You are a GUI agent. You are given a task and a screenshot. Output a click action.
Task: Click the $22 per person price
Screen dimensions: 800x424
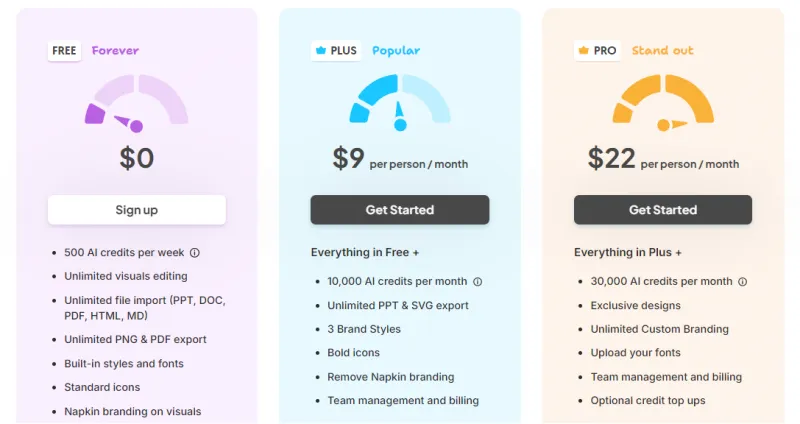pos(663,159)
